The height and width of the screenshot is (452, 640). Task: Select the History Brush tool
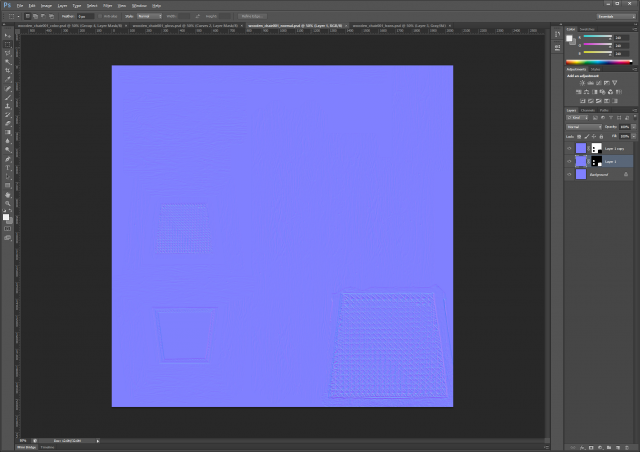tap(7, 115)
